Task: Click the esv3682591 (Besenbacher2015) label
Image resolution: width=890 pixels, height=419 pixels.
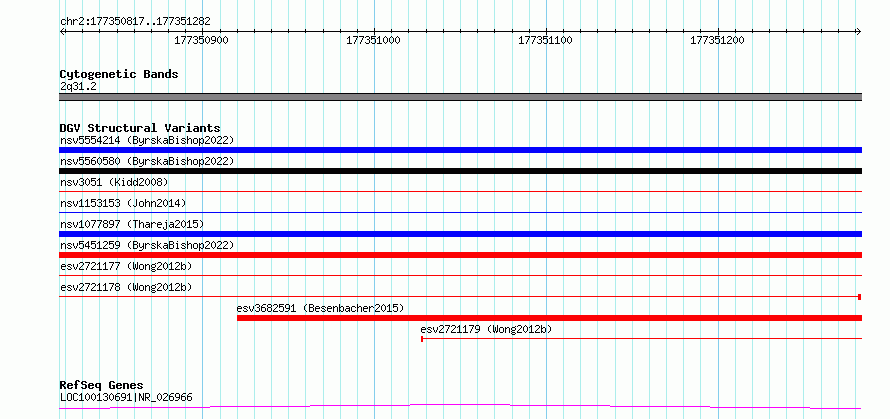Action: tap(320, 308)
